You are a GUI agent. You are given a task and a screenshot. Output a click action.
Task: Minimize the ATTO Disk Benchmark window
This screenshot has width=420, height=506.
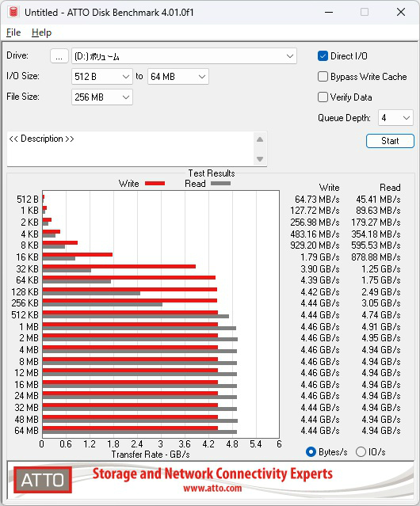[329, 12]
